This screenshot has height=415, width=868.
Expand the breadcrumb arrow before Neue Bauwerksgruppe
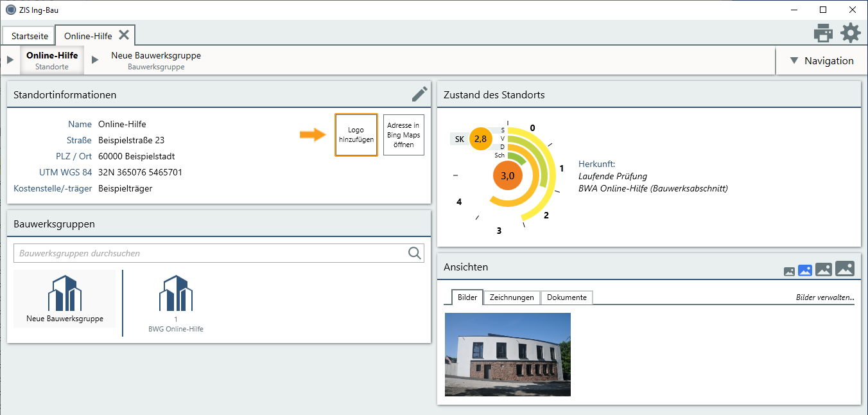(x=95, y=60)
